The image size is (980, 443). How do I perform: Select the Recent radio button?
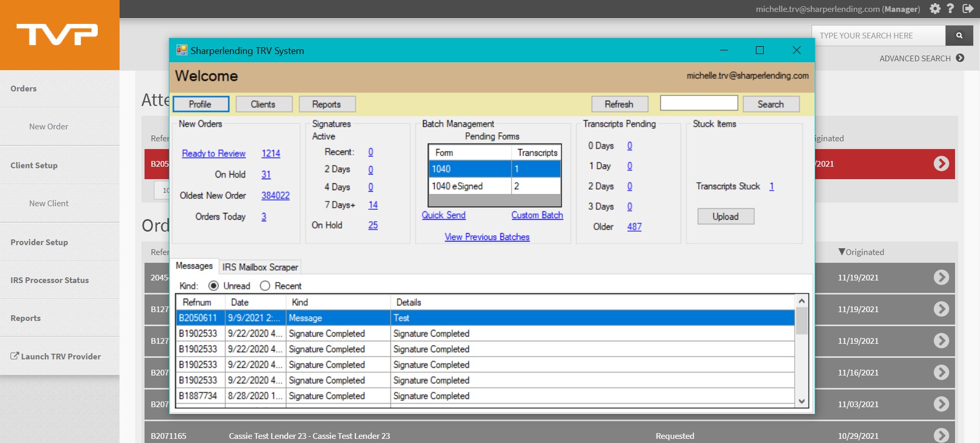coord(265,286)
